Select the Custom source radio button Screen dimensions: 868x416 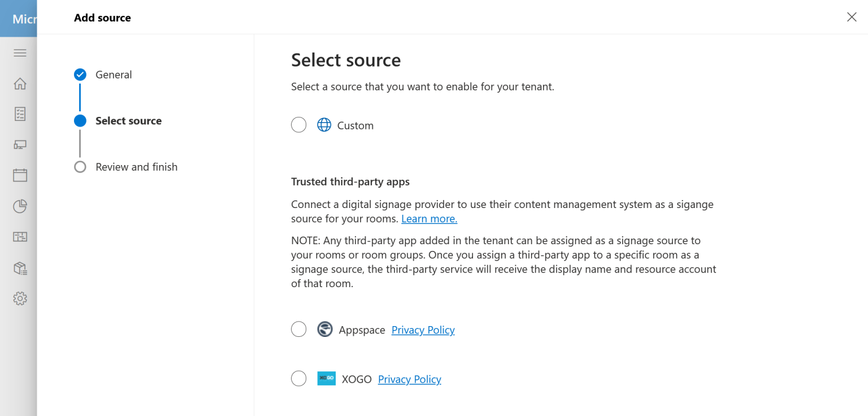298,124
